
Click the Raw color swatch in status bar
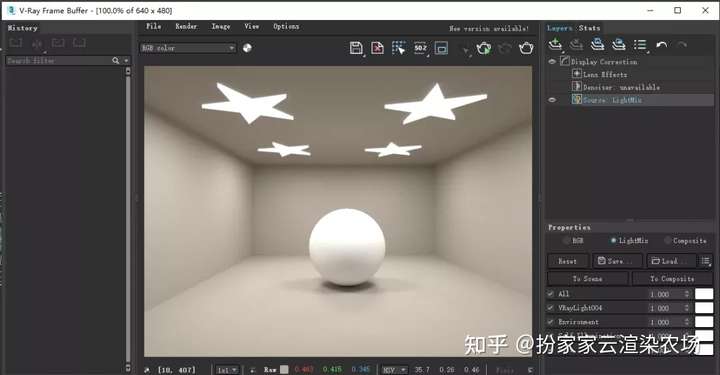point(284,369)
